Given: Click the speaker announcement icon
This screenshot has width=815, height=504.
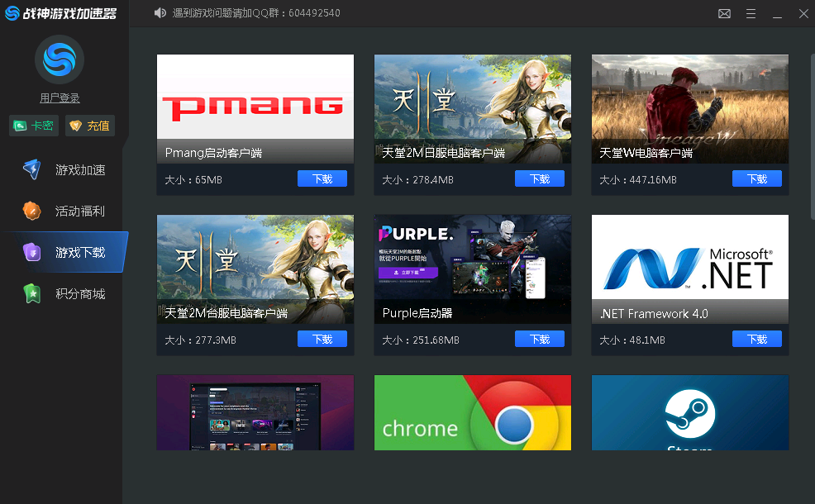Looking at the screenshot, I should coord(160,13).
